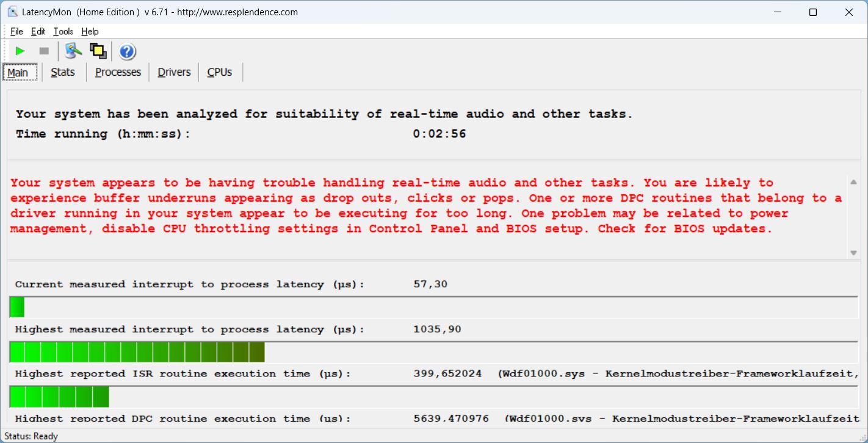Open help via the blue question mark icon
Image resolution: width=868 pixels, height=443 pixels.
coord(127,51)
